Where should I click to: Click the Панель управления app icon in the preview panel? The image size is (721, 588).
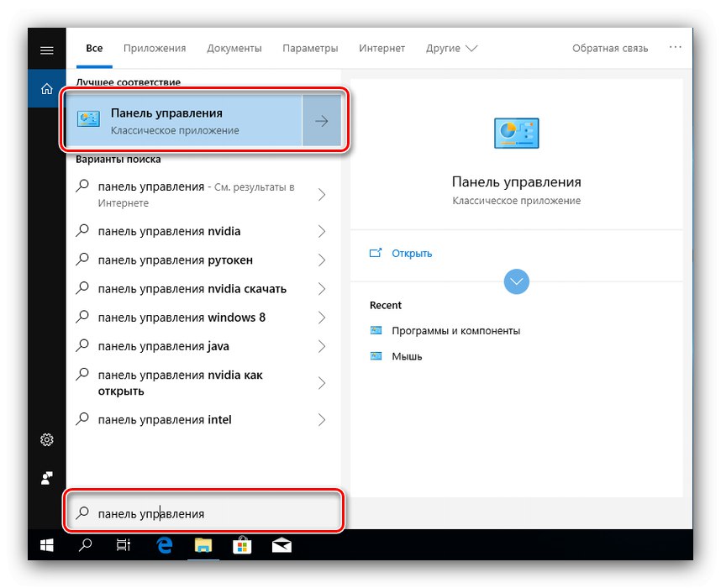[515, 132]
